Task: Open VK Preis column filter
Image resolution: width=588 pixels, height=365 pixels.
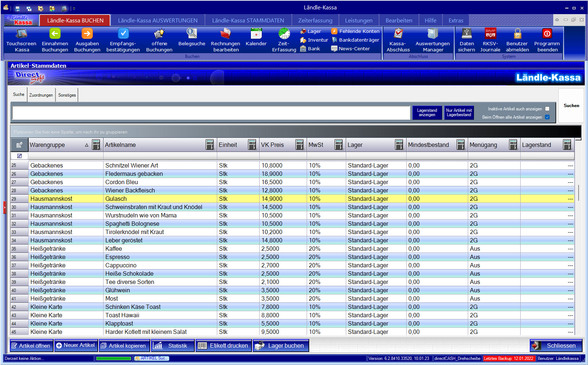Action: click(299, 145)
